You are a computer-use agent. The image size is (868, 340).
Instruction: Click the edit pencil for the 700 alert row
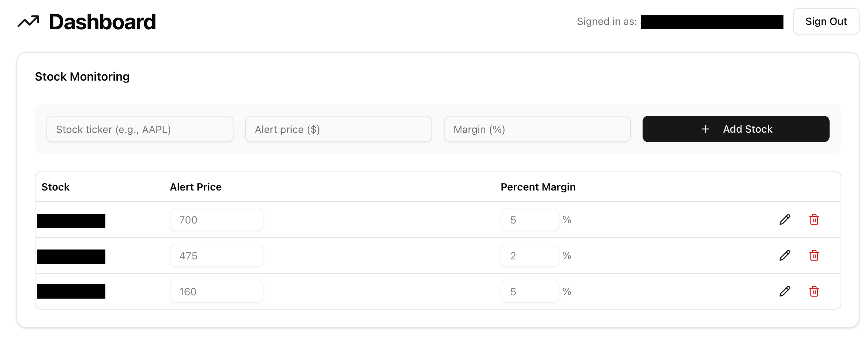point(785,219)
